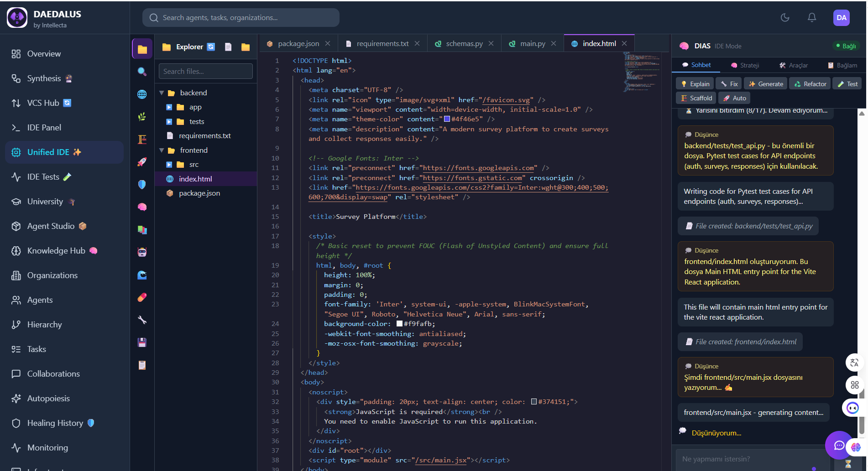868x471 pixels.
Task: Open the purple chat bubble floating button
Action: [839, 445]
